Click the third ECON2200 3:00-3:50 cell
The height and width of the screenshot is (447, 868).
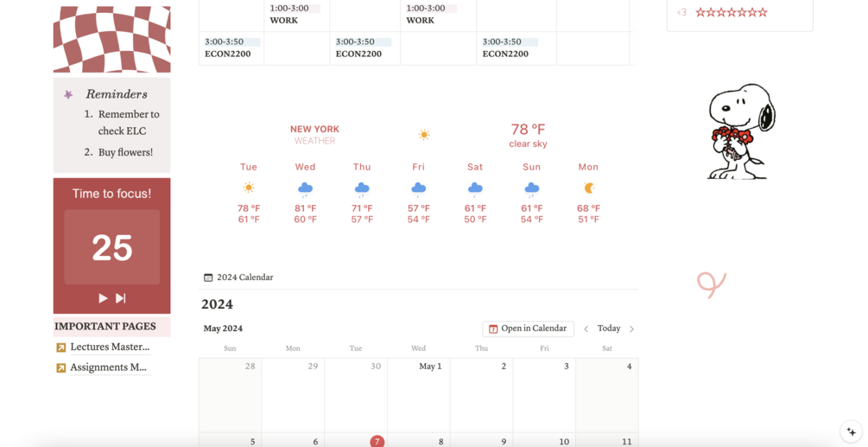pos(516,48)
